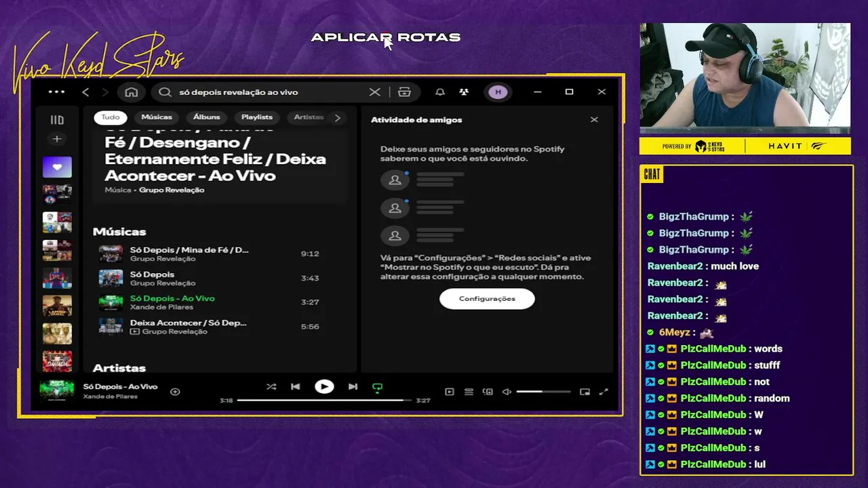868x488 pixels.
Task: Play the 3:43 Só Depois track
Action: pyautogui.click(x=210, y=279)
